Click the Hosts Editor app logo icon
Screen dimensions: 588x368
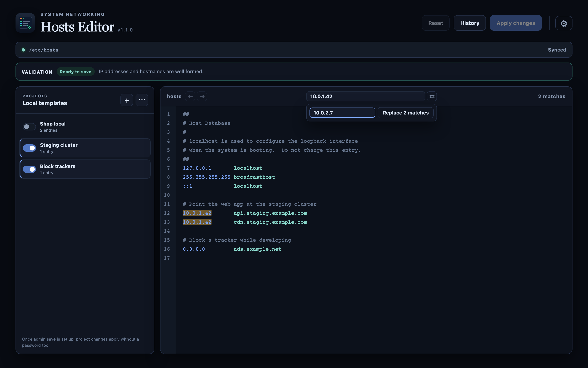tap(25, 23)
